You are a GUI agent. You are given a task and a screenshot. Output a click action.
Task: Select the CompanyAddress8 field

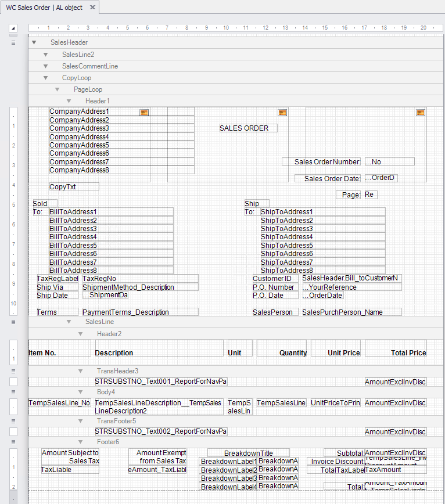coord(121,170)
